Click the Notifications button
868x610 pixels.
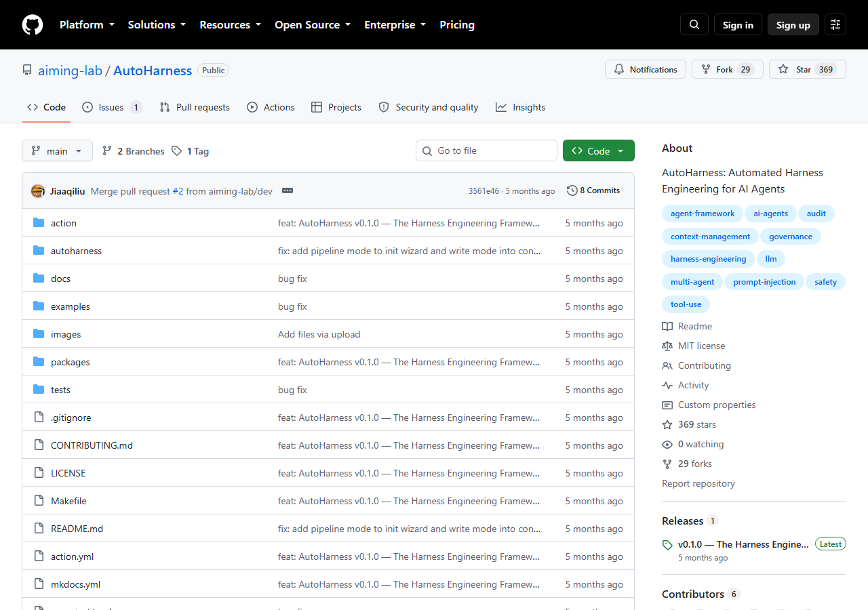(x=646, y=69)
